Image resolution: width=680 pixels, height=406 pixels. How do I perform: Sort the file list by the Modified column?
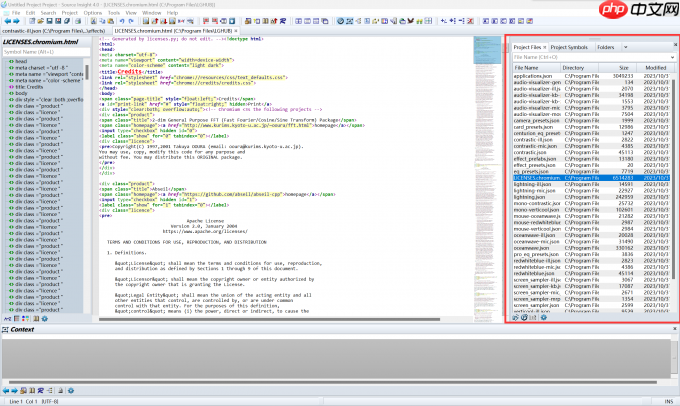(656, 67)
